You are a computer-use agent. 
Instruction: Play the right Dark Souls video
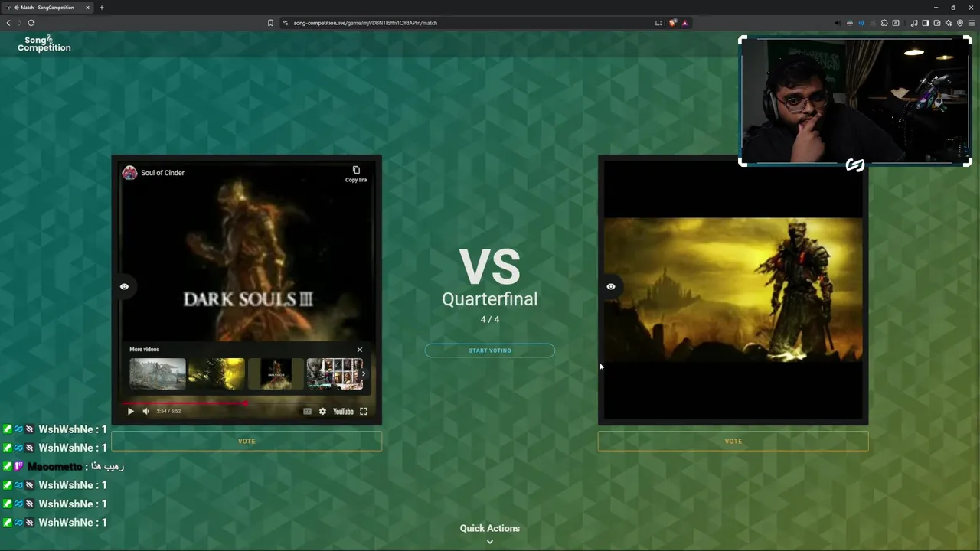click(733, 289)
